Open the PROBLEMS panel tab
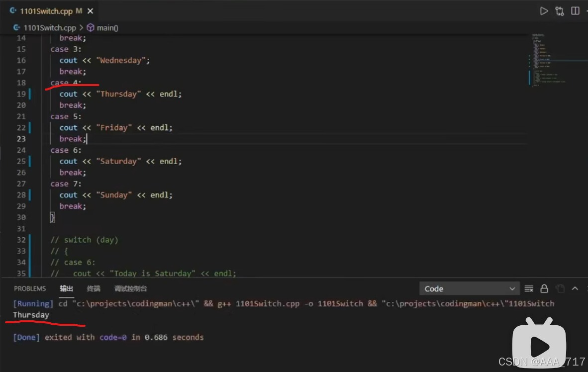Viewport: 588px width, 372px height. pos(30,288)
